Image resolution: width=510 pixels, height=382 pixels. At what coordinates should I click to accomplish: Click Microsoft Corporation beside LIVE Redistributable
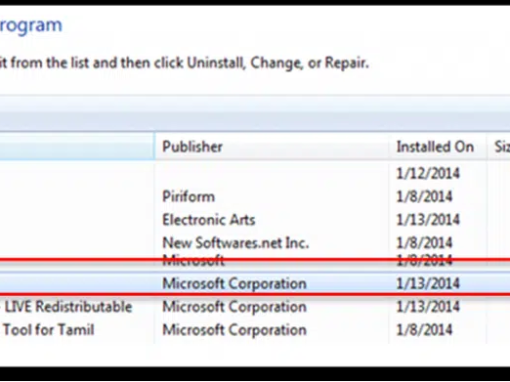tap(234, 307)
